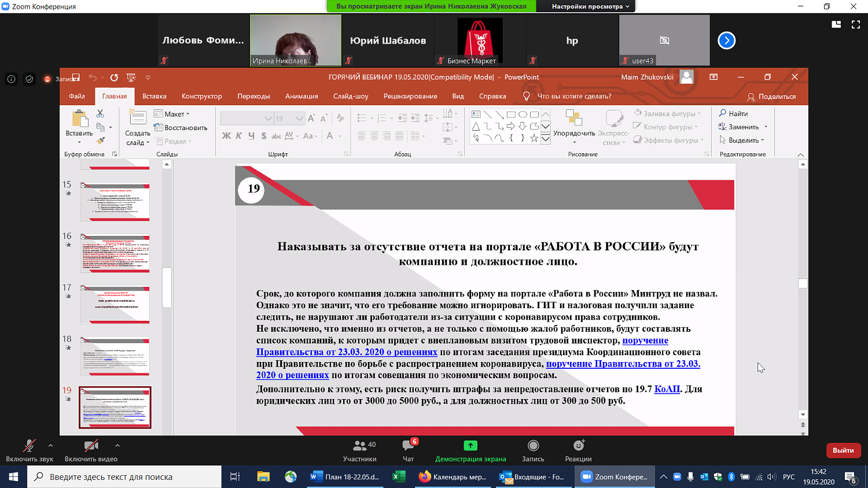Click the Arrange (Упорядочить) icon
This screenshot has width=868, height=488.
[x=573, y=117]
